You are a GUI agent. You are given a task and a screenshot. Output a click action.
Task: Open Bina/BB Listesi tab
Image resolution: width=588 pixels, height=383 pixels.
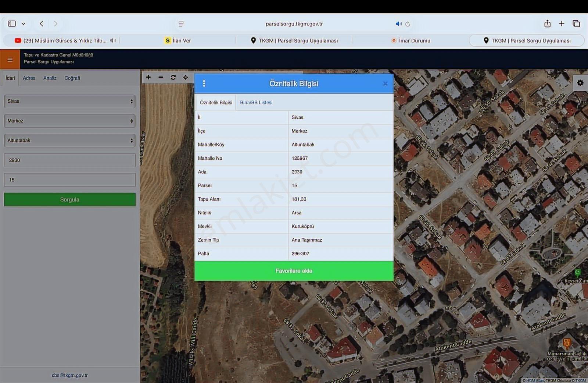click(x=256, y=103)
